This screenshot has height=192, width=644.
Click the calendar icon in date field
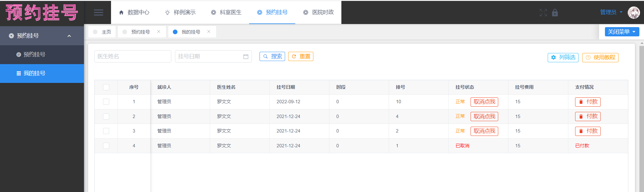[246, 57]
